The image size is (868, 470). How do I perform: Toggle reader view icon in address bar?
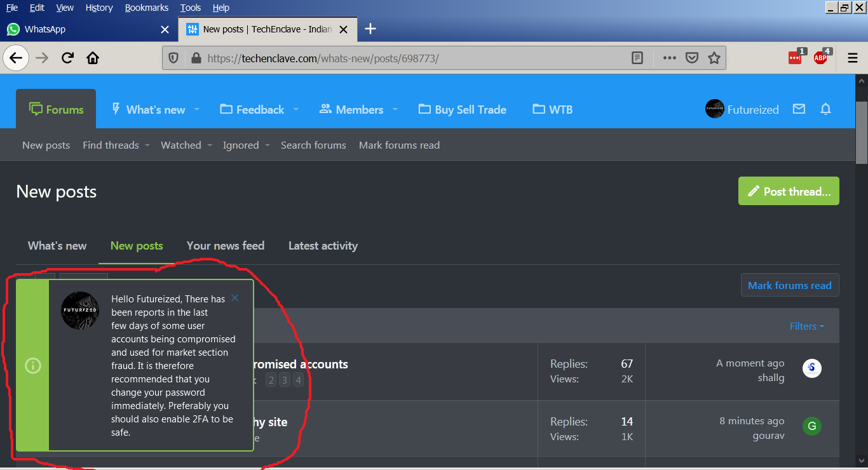(x=637, y=58)
